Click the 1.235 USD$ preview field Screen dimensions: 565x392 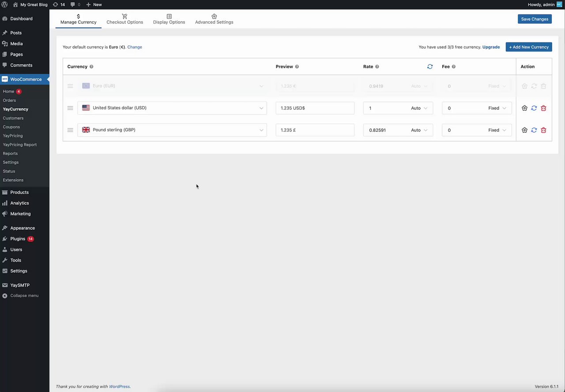pos(315,108)
